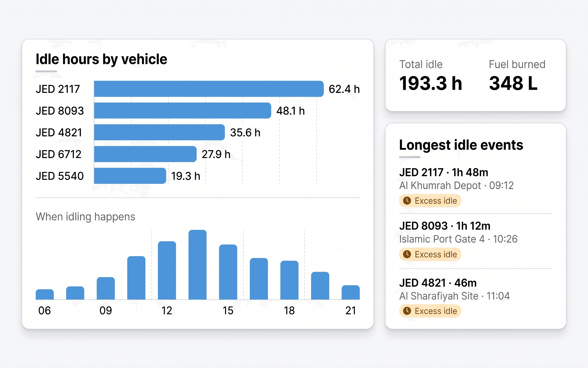Select the JED 4821 vehicle label in chart

59,132
